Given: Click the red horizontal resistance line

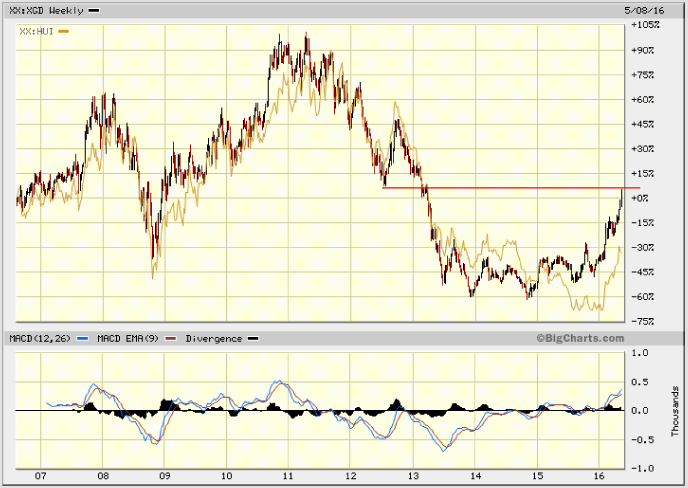Looking at the screenshot, I should [500, 187].
